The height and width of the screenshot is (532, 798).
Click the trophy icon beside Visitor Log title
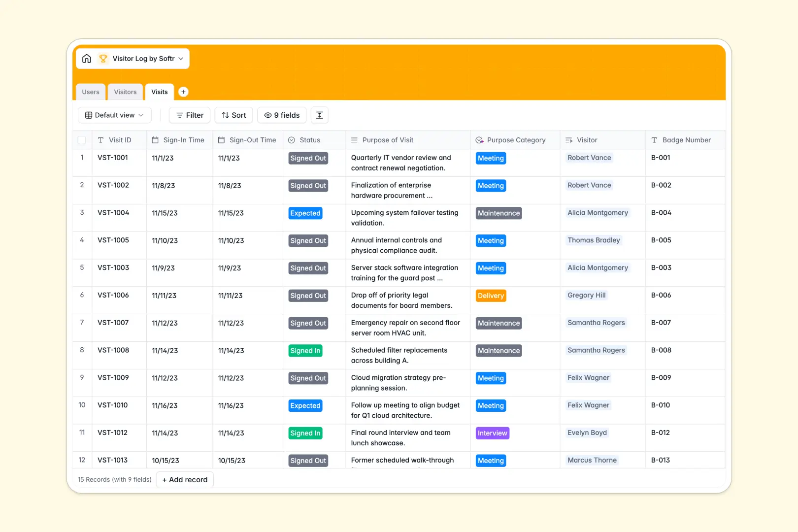103,58
